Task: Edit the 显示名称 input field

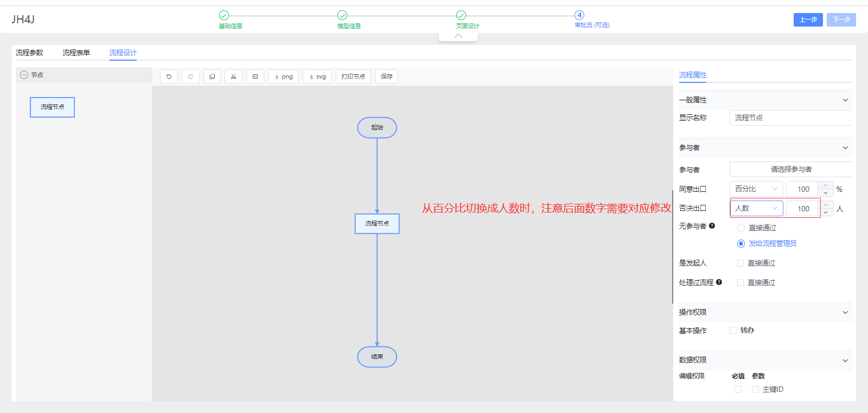Action: pyautogui.click(x=790, y=118)
